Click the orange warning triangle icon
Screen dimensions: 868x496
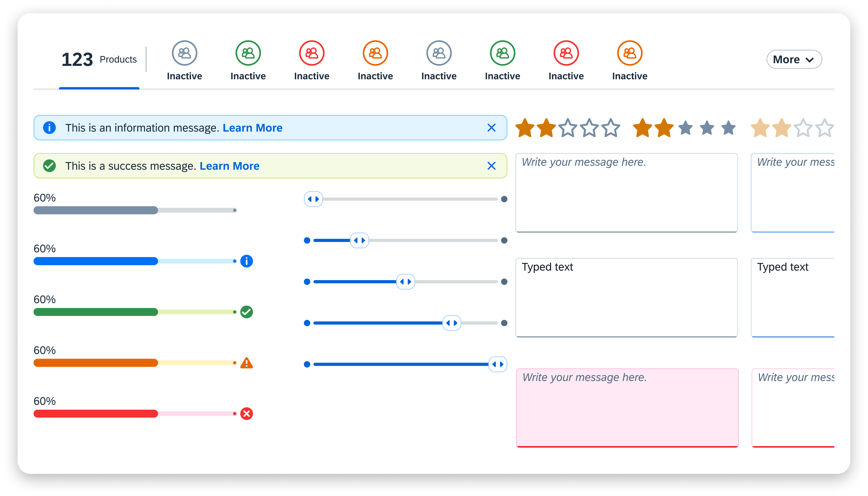click(247, 363)
